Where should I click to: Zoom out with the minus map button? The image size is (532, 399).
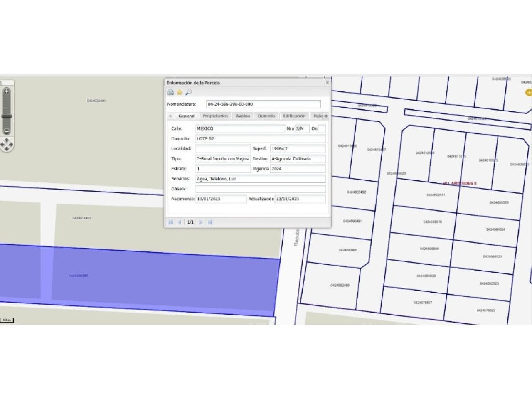[x=7, y=131]
